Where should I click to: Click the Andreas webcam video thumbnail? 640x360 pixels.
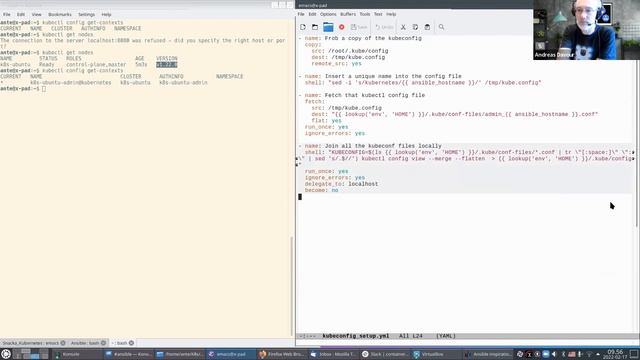point(586,30)
